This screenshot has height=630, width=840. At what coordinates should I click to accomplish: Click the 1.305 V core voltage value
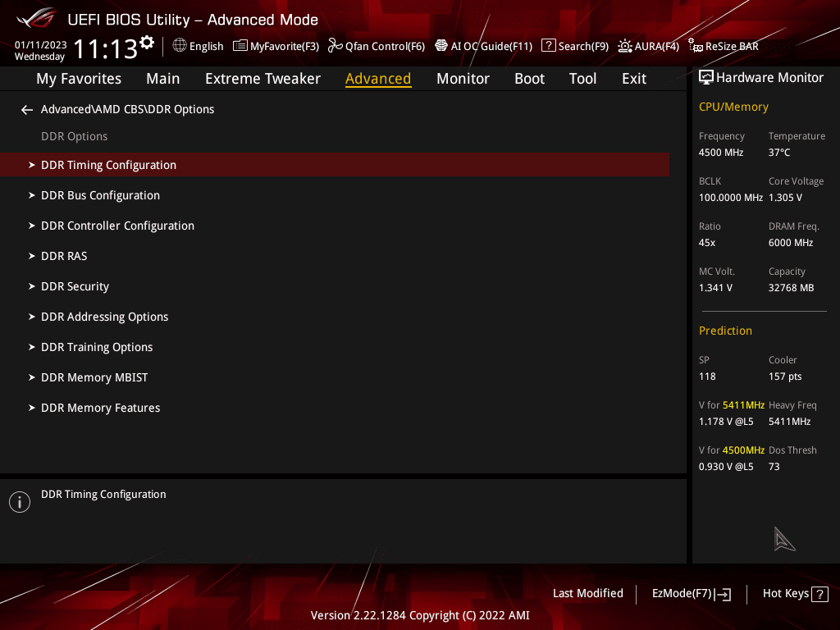(x=785, y=198)
